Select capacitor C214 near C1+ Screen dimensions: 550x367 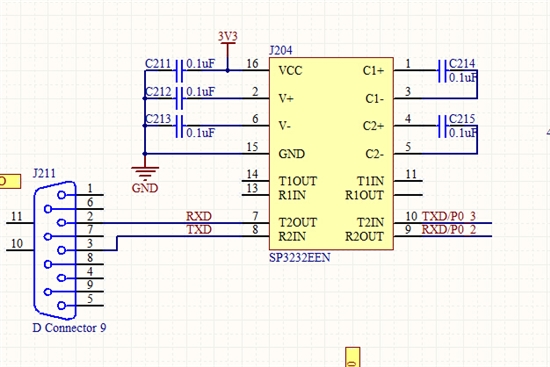pyautogui.click(x=442, y=71)
